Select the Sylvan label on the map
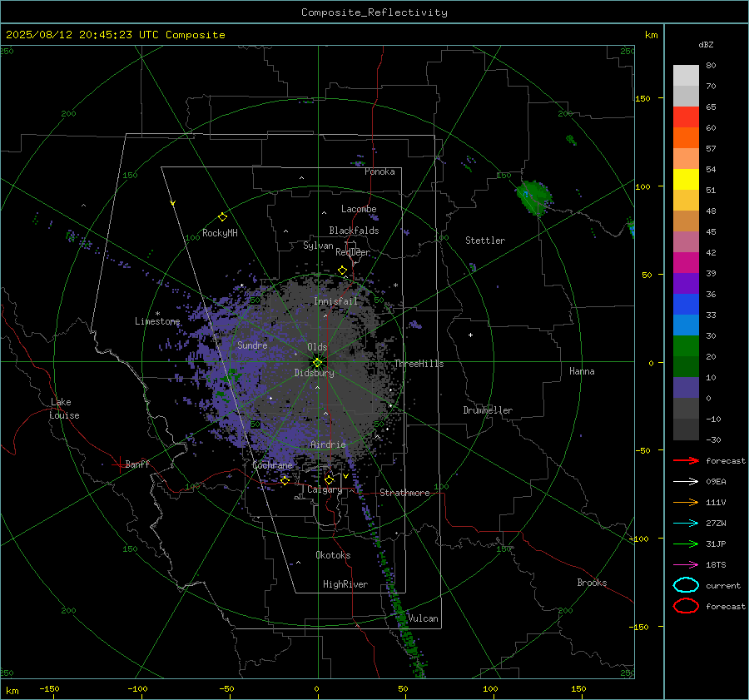This screenshot has height=700, width=749. point(318,246)
